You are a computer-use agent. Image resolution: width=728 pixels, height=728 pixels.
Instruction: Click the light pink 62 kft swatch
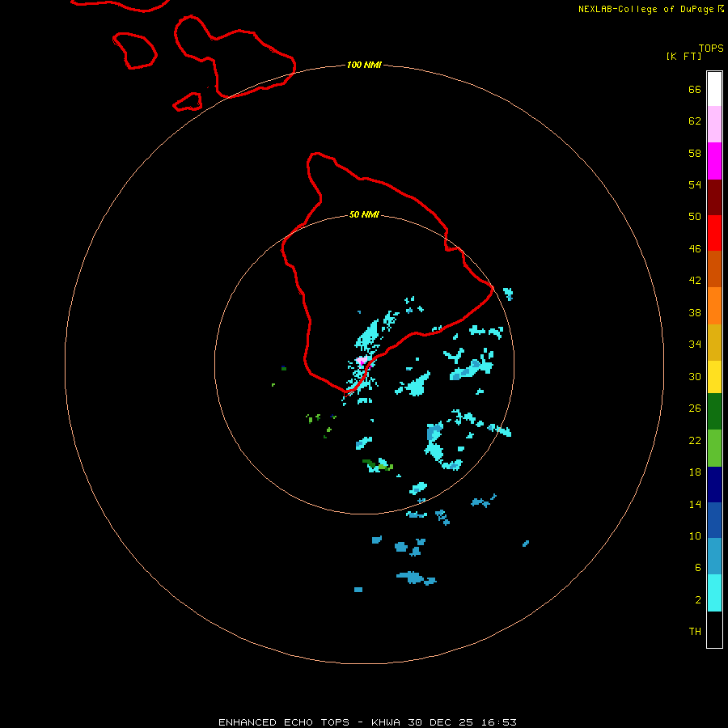coord(714,125)
